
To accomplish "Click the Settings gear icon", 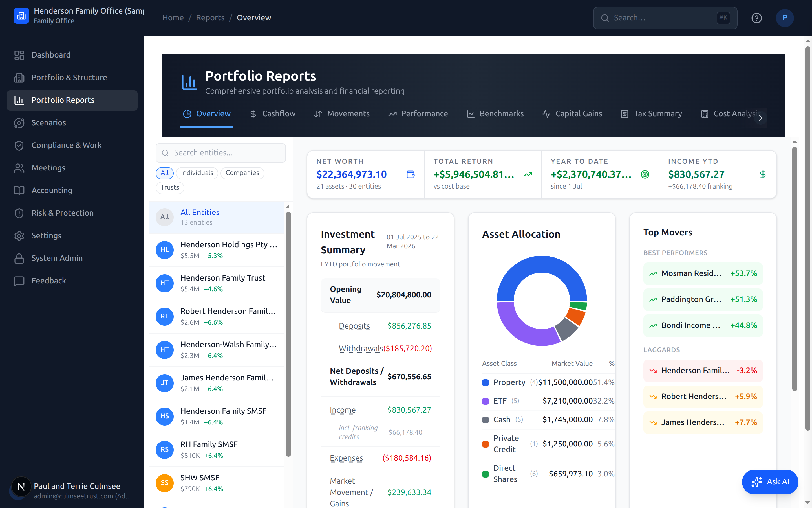I will pyautogui.click(x=19, y=236).
